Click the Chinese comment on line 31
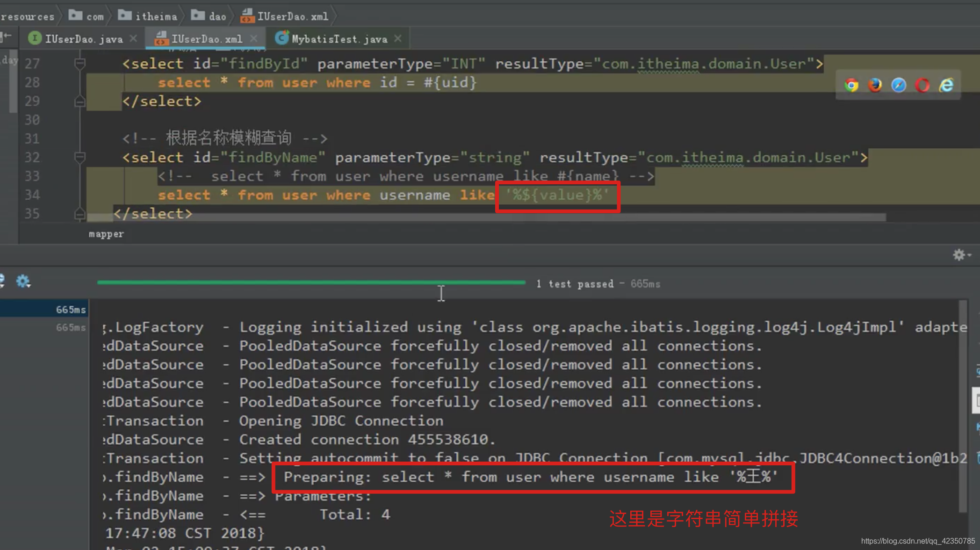The width and height of the screenshot is (980, 550). click(x=224, y=138)
